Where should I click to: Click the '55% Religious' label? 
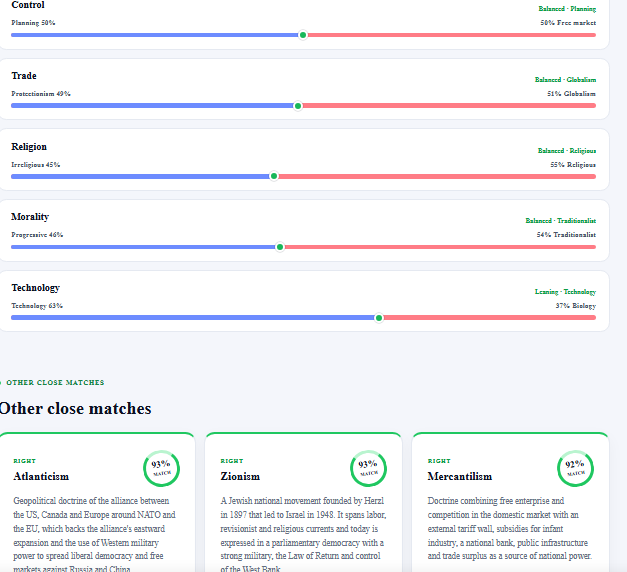click(x=573, y=165)
